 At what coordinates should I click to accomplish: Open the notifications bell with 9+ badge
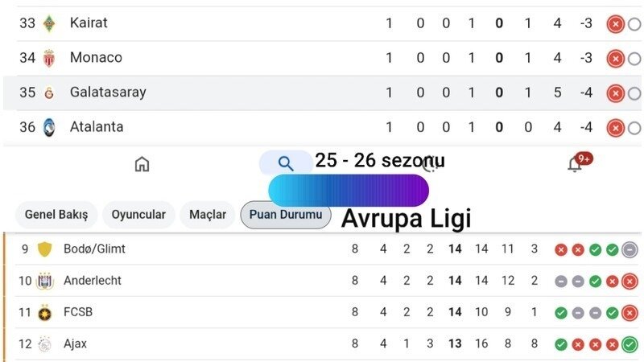pos(575,164)
